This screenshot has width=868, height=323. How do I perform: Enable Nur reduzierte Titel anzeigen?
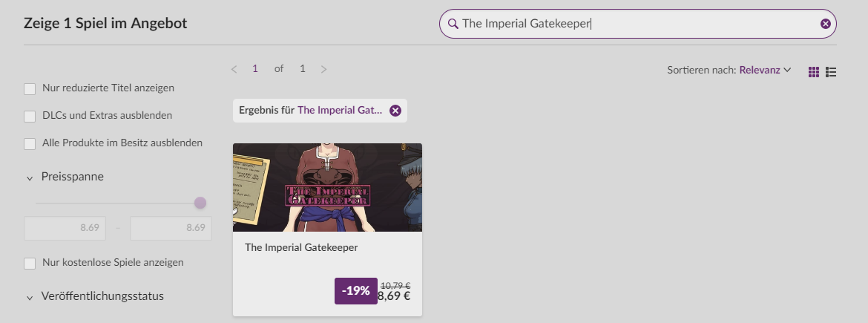(30, 89)
